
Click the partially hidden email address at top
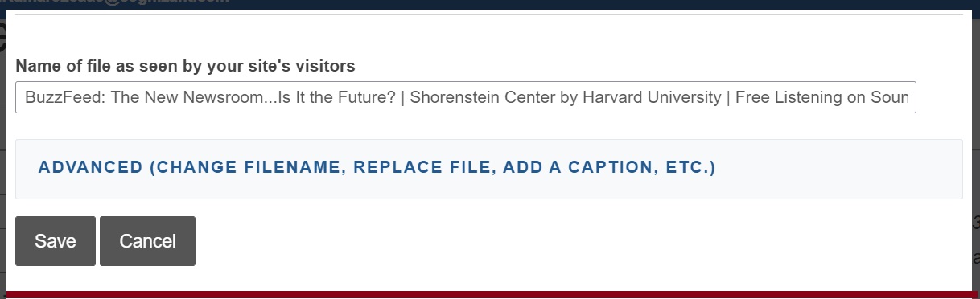click(x=114, y=2)
